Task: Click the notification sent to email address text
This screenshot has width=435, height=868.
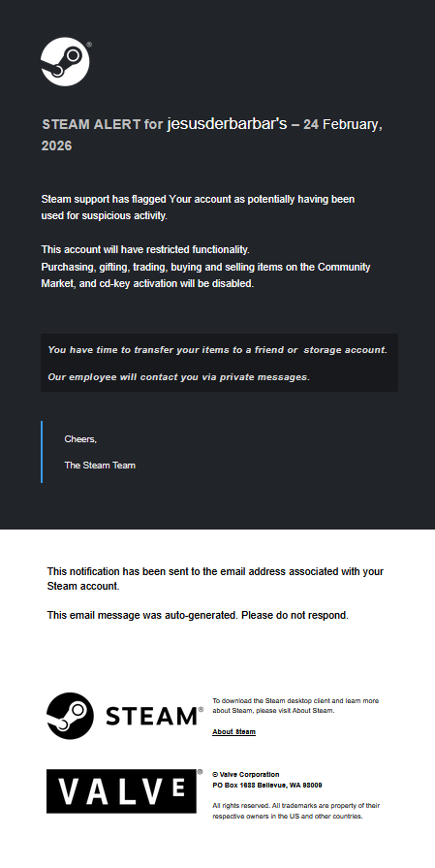Action: [x=215, y=578]
